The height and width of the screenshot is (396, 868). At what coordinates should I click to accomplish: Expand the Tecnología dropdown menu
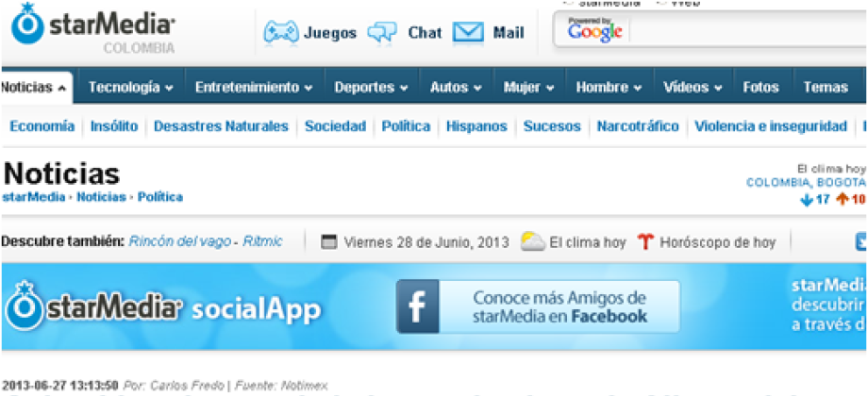(x=130, y=88)
